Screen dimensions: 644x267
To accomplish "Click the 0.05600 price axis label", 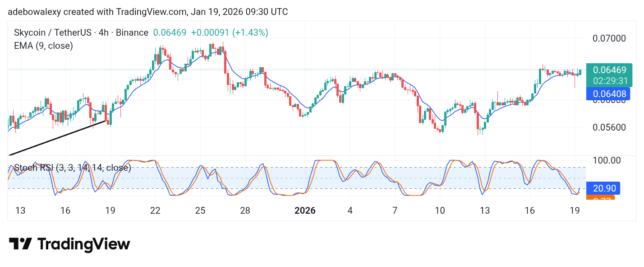I will pyautogui.click(x=609, y=127).
